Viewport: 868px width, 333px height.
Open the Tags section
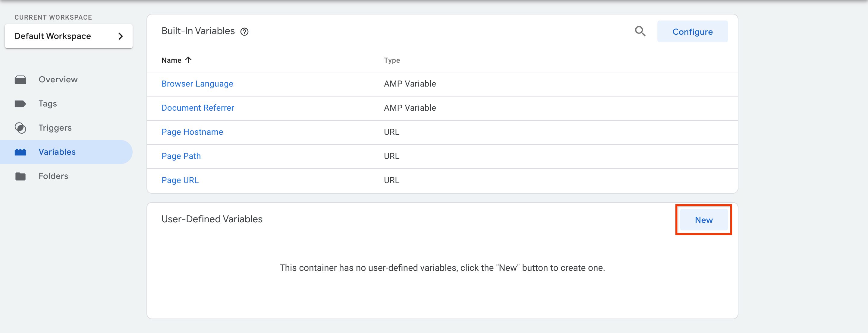[x=48, y=103]
